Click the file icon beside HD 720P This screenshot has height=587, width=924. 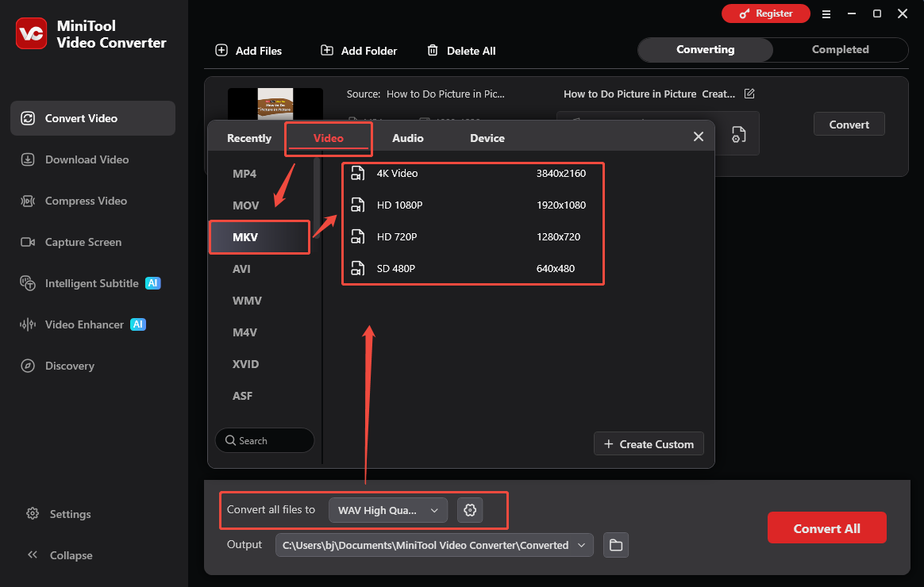click(358, 237)
